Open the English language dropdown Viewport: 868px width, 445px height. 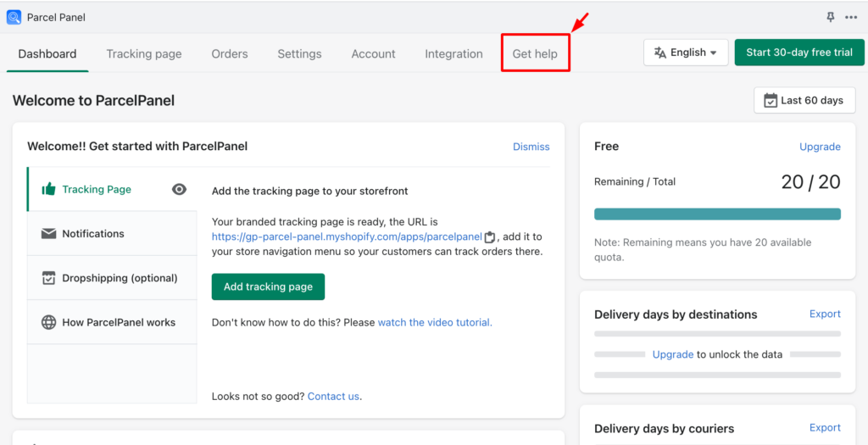coord(686,53)
